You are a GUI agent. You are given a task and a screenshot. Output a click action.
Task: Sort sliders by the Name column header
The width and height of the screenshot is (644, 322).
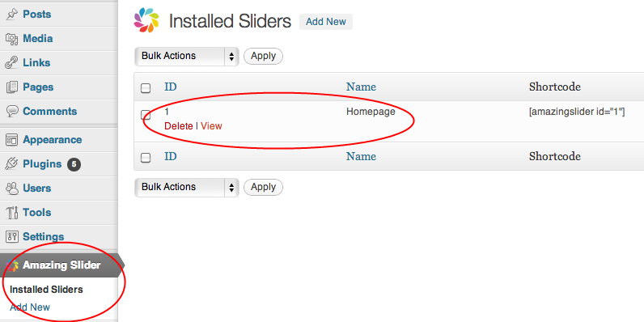click(361, 87)
